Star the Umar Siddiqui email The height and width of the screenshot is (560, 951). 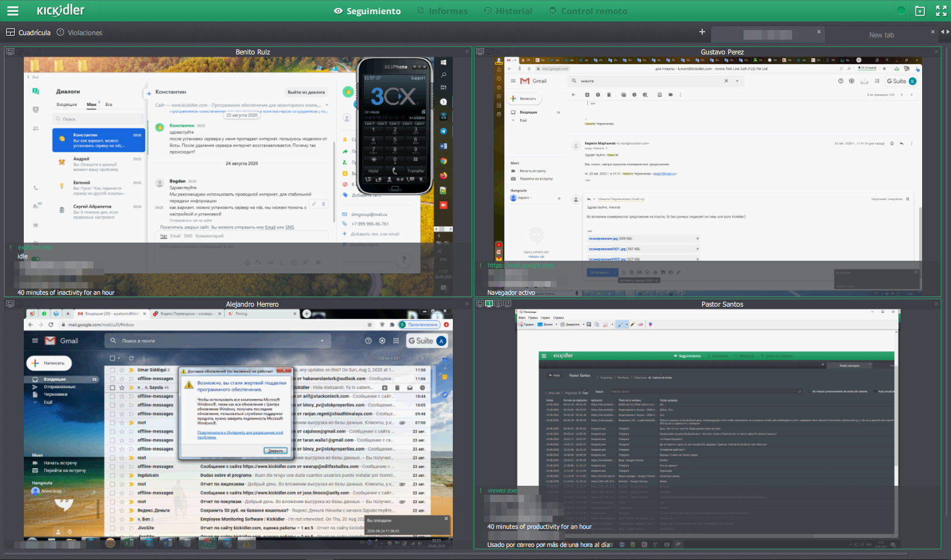click(x=121, y=370)
